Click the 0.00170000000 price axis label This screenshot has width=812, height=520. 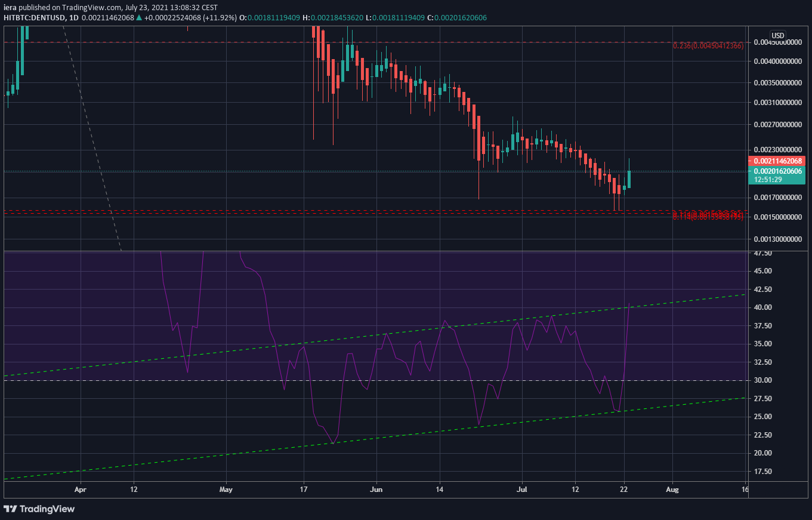click(779, 198)
